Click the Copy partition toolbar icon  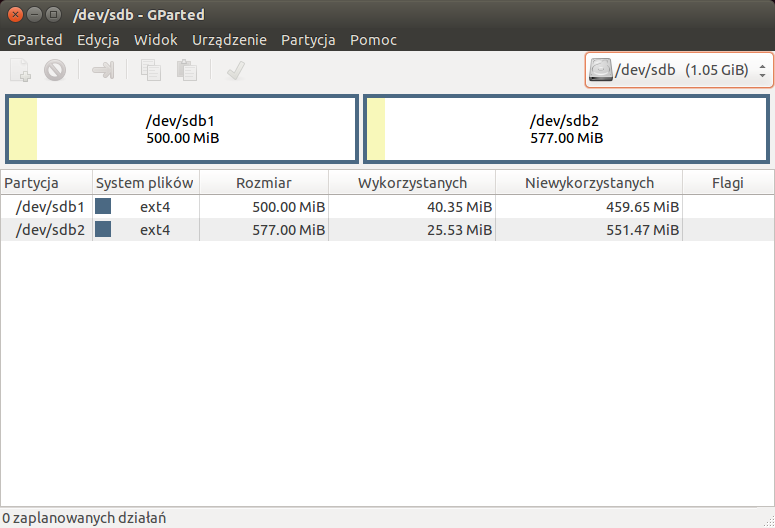pyautogui.click(x=150, y=70)
